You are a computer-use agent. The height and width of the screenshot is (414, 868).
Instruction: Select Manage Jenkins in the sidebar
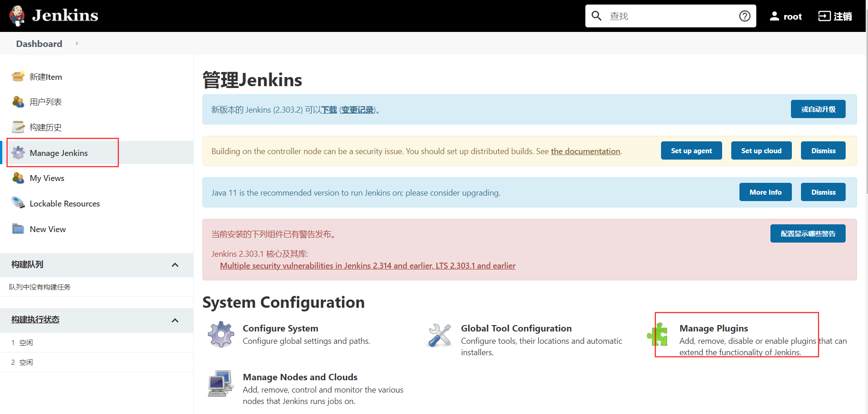pyautogui.click(x=59, y=153)
